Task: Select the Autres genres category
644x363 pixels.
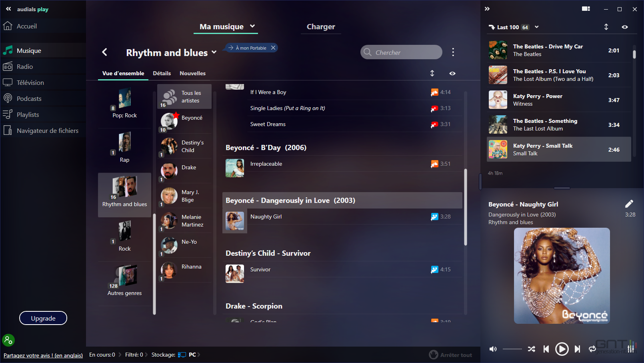Action: 124,284
